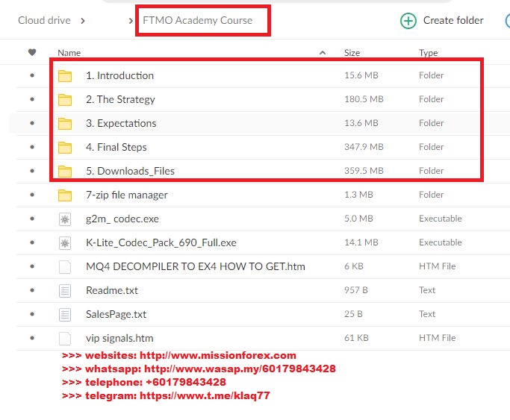Toggle favourite dot on Readme.txt row

[x=32, y=290]
